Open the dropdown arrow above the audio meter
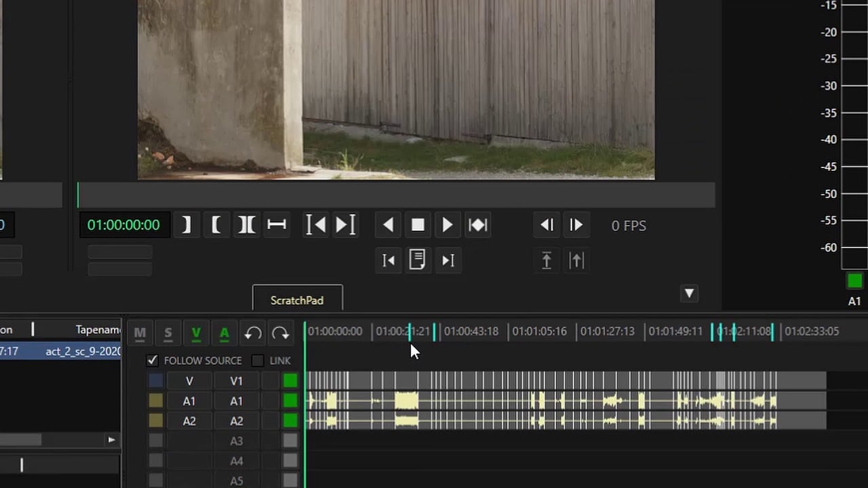 tap(689, 293)
